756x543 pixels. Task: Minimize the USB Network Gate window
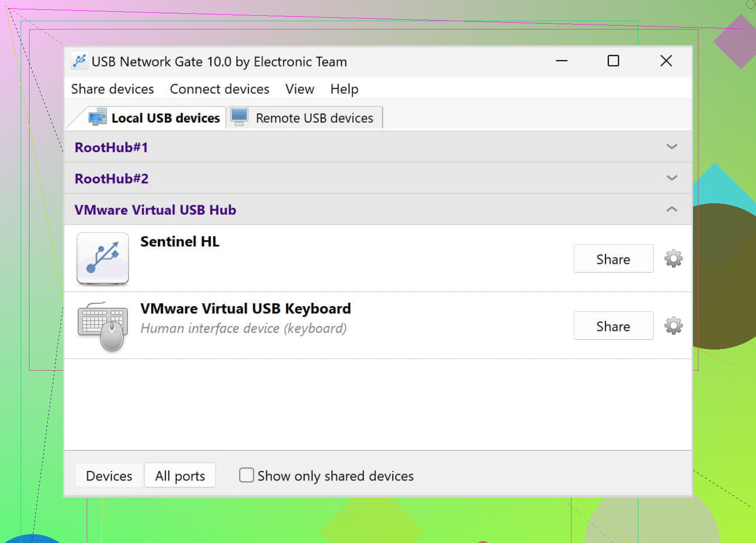(562, 61)
